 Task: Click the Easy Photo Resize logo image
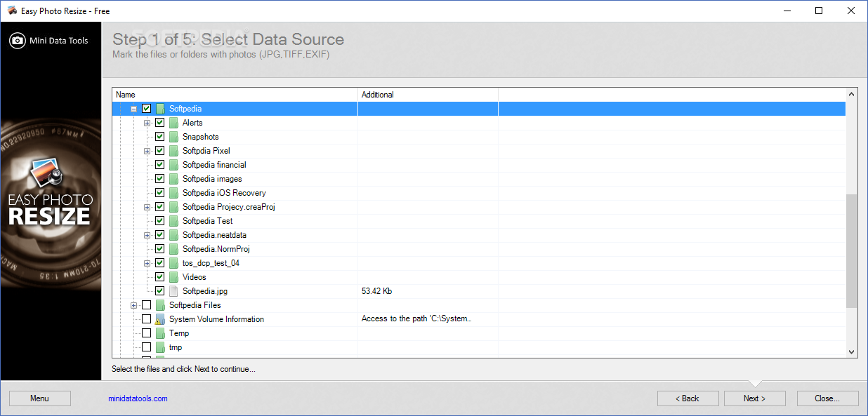(51, 191)
